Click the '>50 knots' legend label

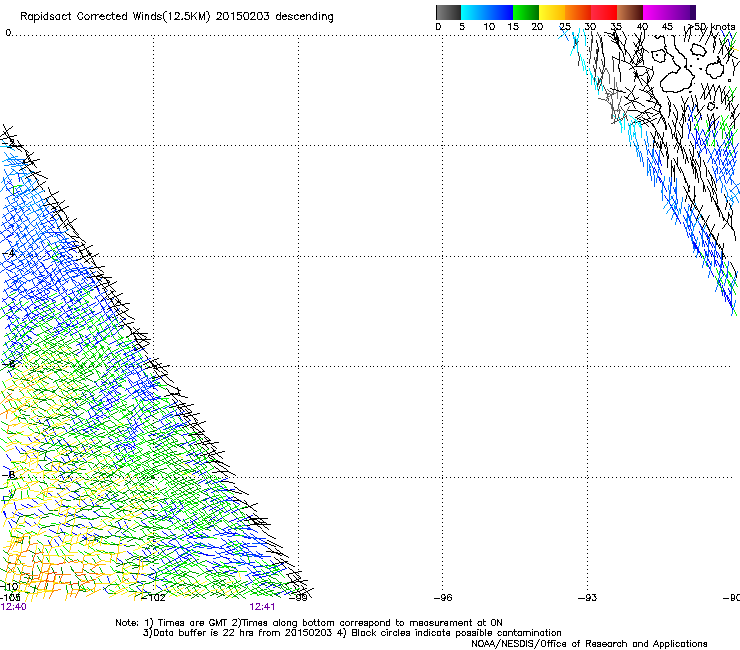[711, 27]
